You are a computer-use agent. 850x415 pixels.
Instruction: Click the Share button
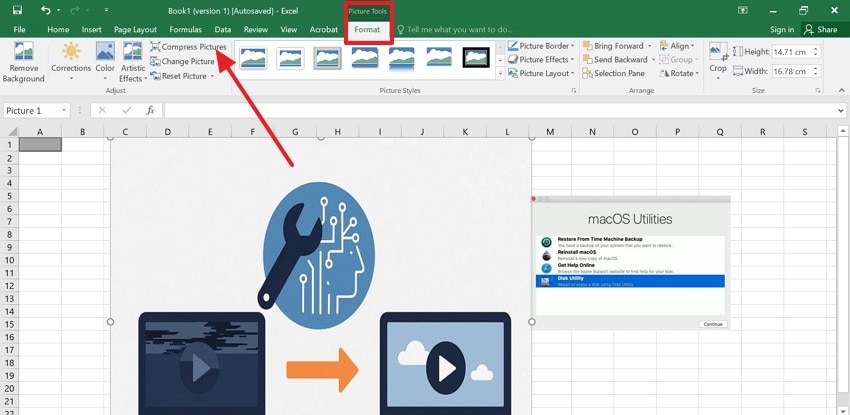point(821,29)
